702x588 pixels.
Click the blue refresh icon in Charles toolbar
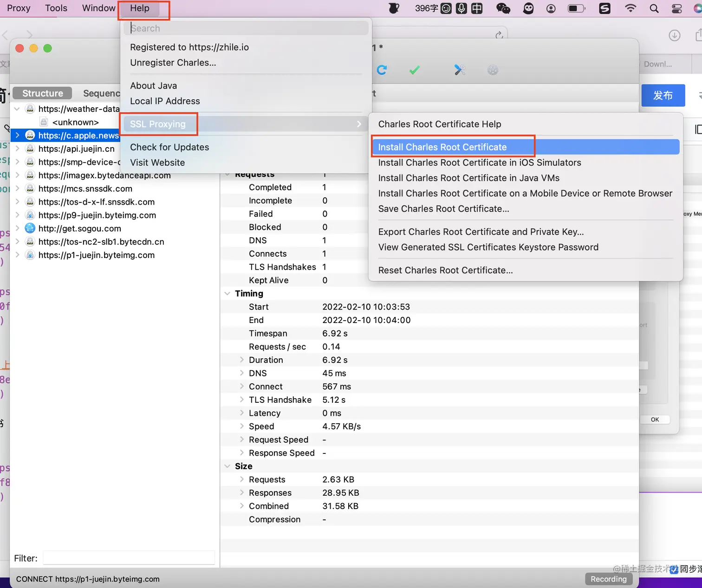coord(382,70)
